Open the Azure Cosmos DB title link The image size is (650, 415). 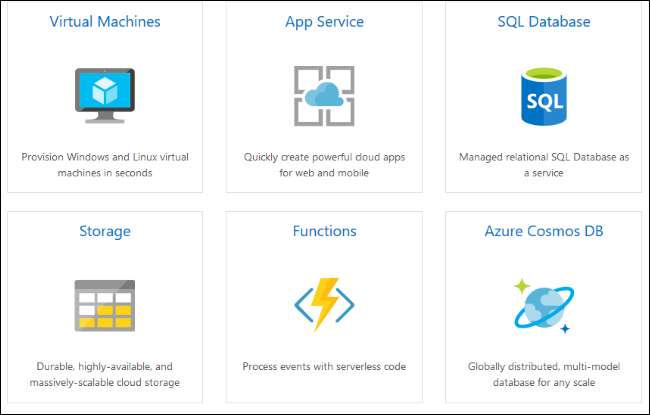pyautogui.click(x=544, y=231)
